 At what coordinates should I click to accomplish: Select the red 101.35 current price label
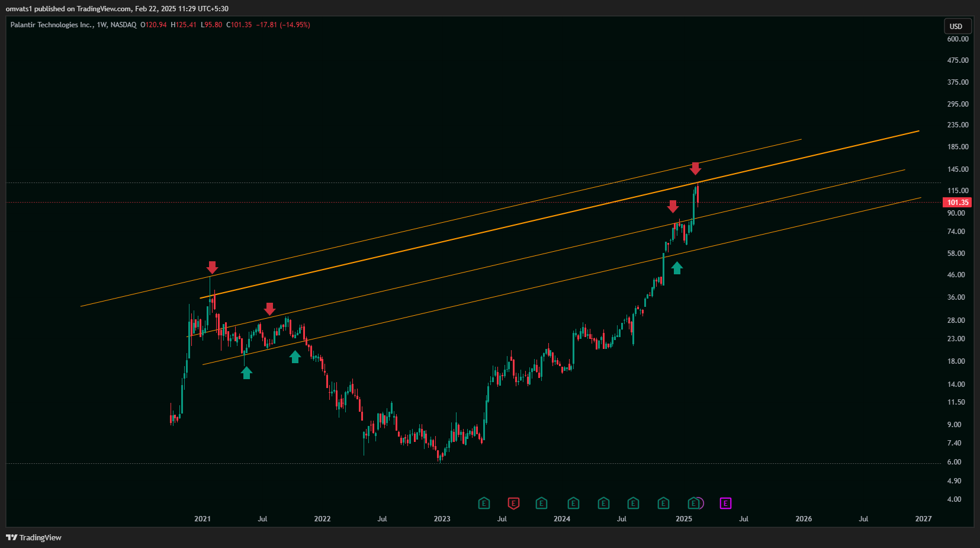point(957,203)
